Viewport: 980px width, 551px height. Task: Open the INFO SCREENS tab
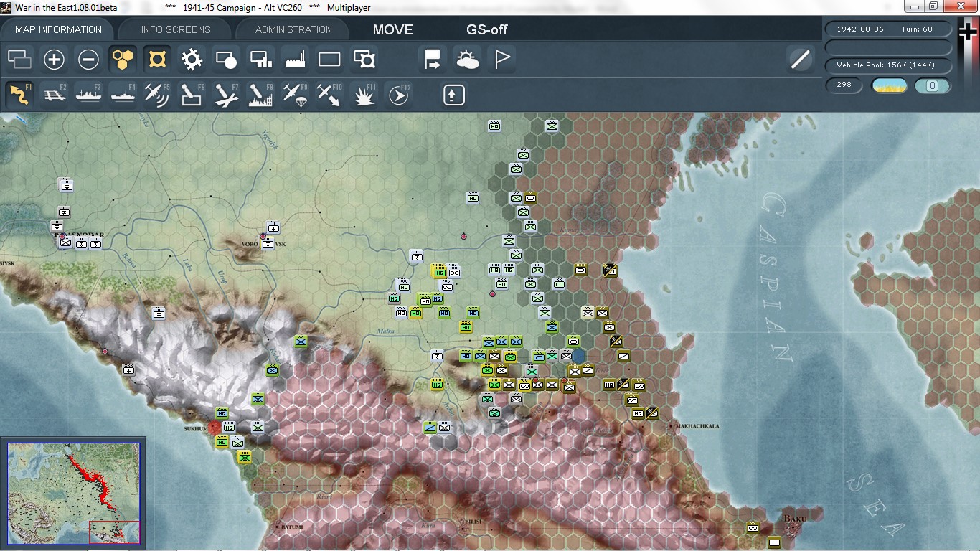[176, 29]
